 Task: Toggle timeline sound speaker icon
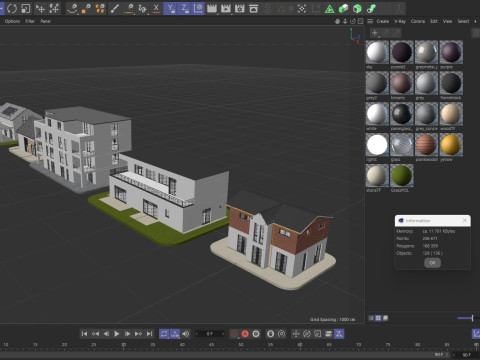(x=186, y=334)
